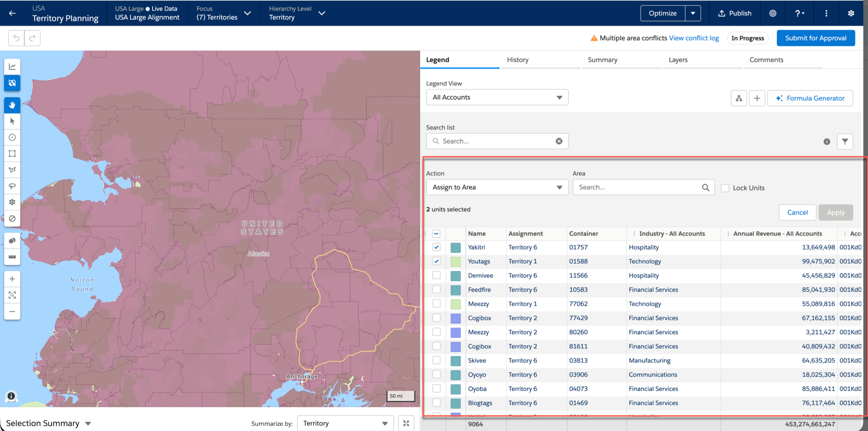Uncheck the Youtags row checkbox
This screenshot has height=431, width=868.
pyautogui.click(x=436, y=261)
